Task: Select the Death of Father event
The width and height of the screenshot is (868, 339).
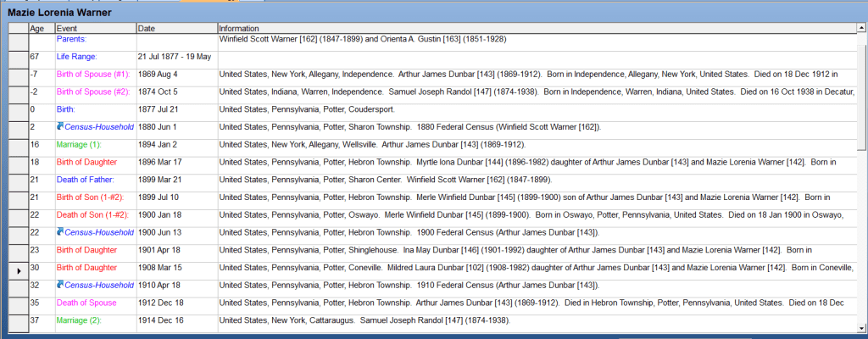Action: (x=85, y=180)
